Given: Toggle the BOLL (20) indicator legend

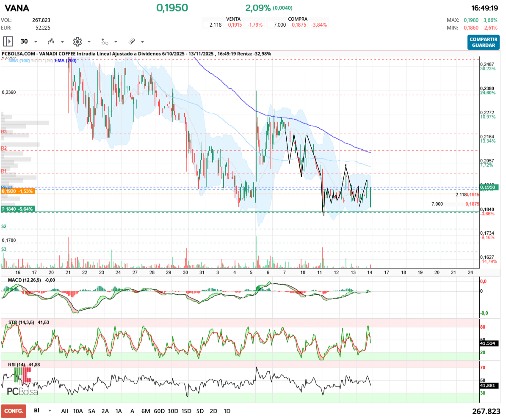Looking at the screenshot, I should [44, 60].
